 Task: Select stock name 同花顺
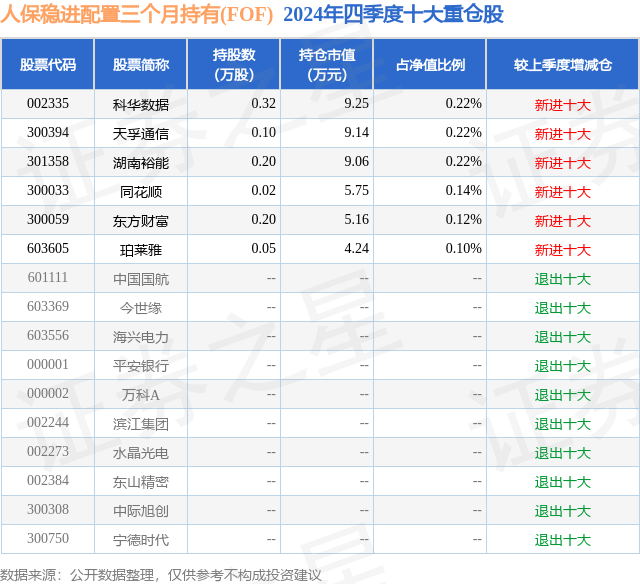141,192
